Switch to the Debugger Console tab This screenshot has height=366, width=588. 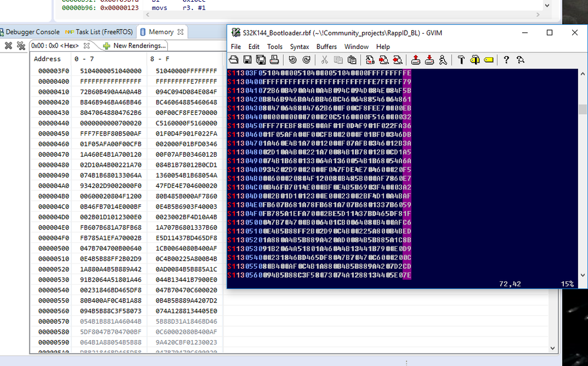[x=29, y=32]
